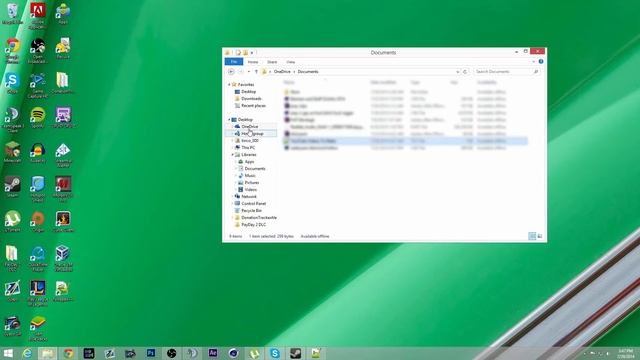Viewport: 640px width, 360px height.
Task: Launch Google Chrome from the taskbar
Action: pos(69,353)
